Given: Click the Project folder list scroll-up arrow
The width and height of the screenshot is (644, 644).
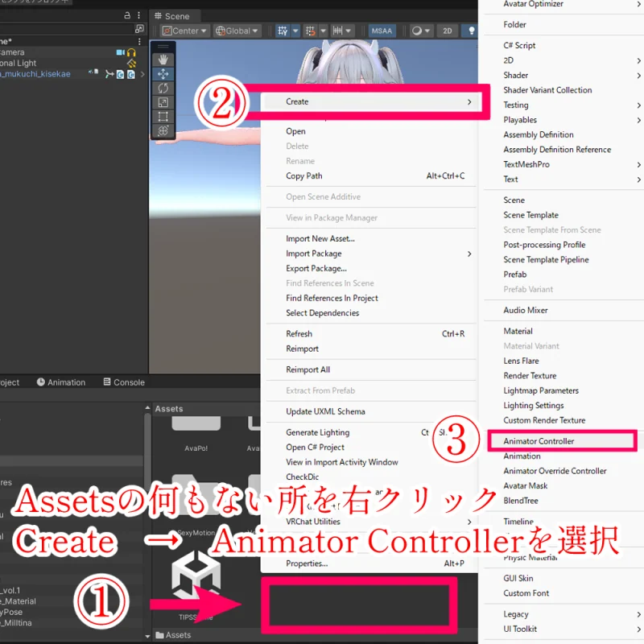Looking at the screenshot, I should pos(147,408).
